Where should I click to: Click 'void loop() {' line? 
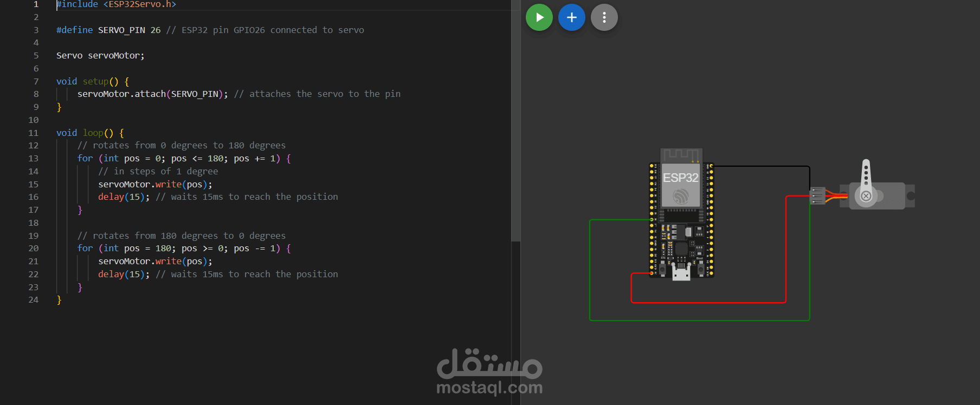pyautogui.click(x=90, y=133)
